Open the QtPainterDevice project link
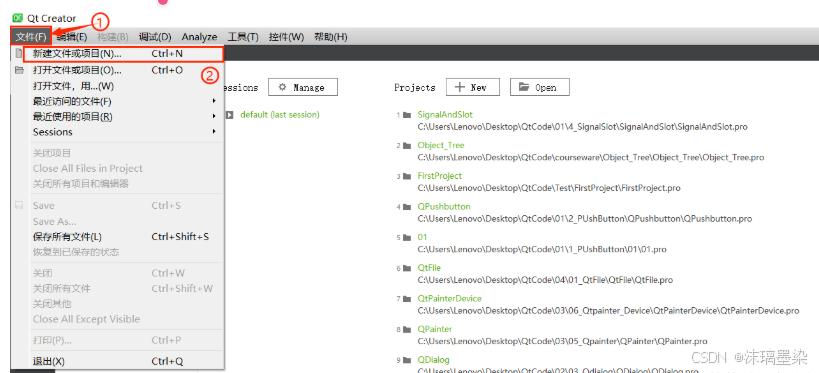 449,299
